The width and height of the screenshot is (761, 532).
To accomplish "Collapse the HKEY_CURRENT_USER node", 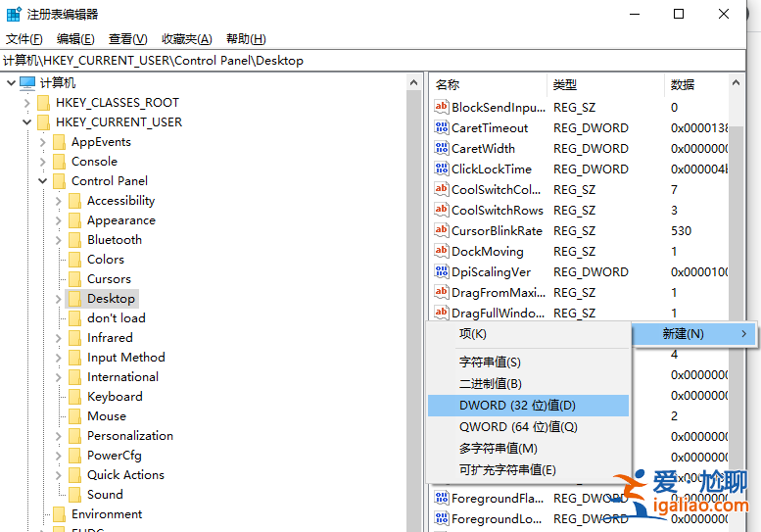I will tap(27, 122).
